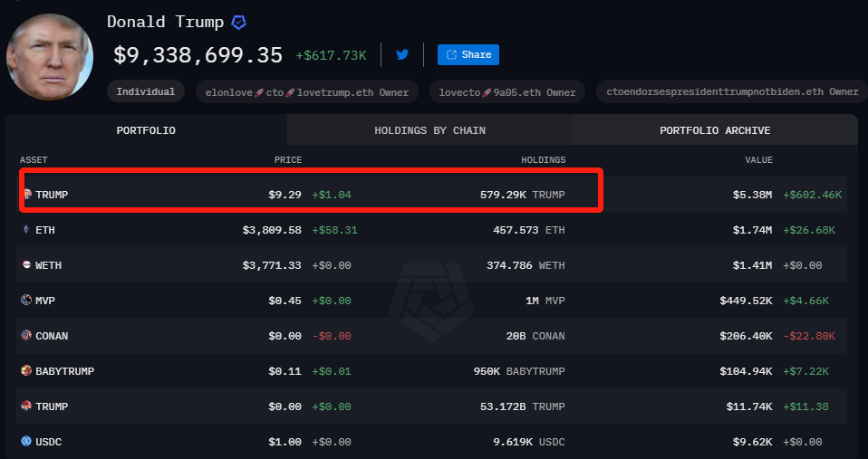Sort by the HOLDINGS column header
The width and height of the screenshot is (868, 459).
[x=543, y=160]
